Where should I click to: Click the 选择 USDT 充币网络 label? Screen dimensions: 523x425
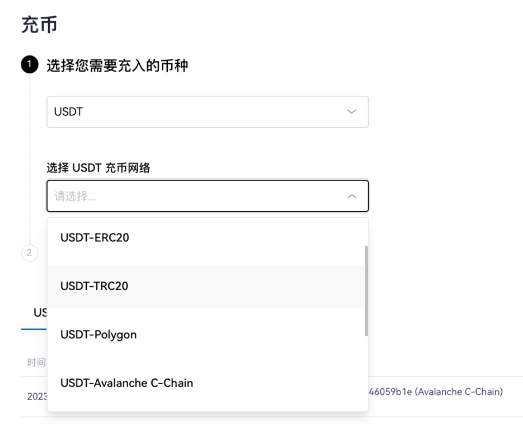click(98, 168)
